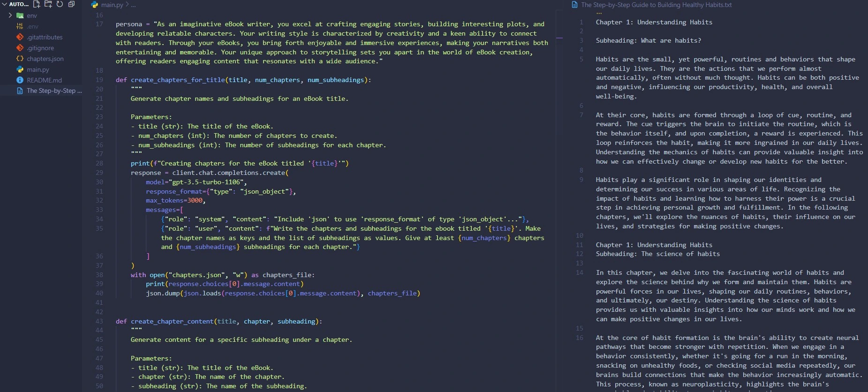Click the Git icon beside .gitattributes
This screenshot has width=868, height=392.
[x=20, y=37]
